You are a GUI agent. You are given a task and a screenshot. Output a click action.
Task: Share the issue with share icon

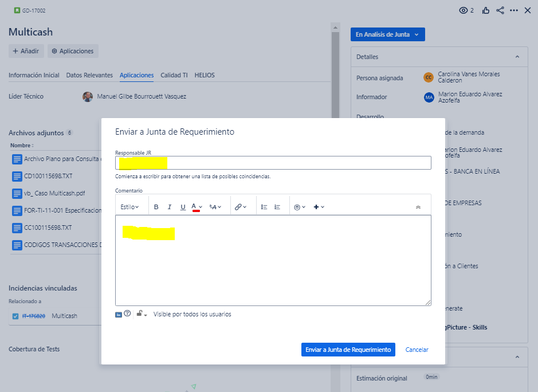pos(500,10)
